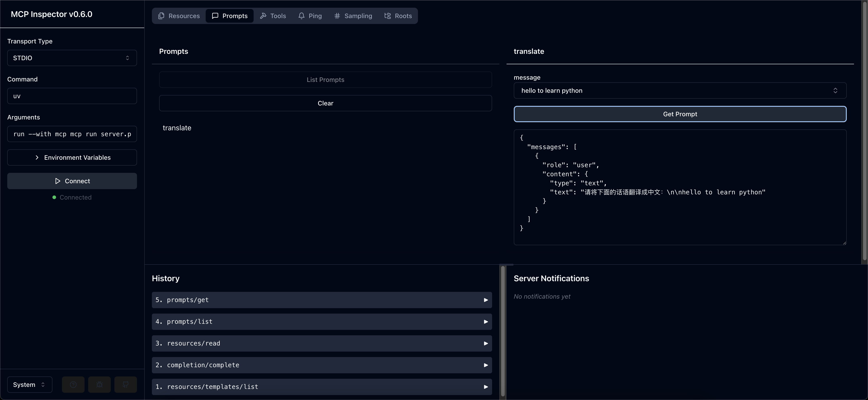This screenshot has height=400, width=868.
Task: Expand the prompts/get history entry
Action: coord(322,300)
